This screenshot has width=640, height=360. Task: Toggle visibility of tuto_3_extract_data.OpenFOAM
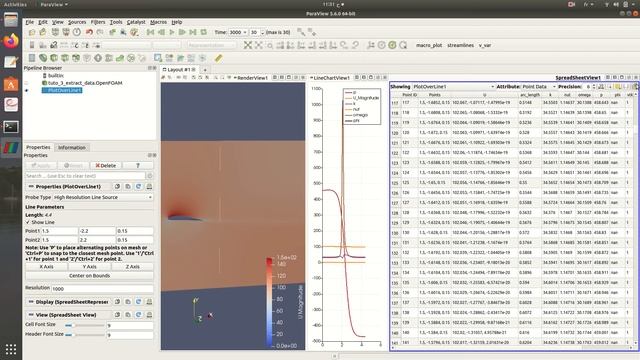(x=27, y=83)
